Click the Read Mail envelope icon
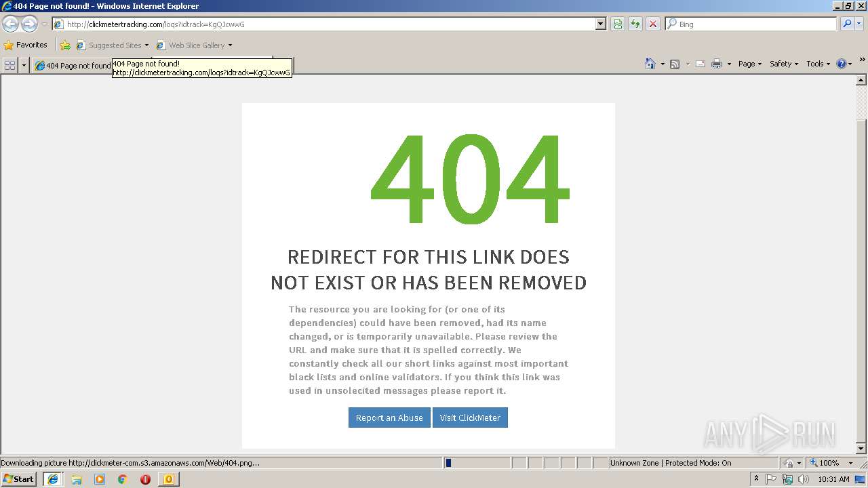This screenshot has height=488, width=868. pyautogui.click(x=701, y=64)
